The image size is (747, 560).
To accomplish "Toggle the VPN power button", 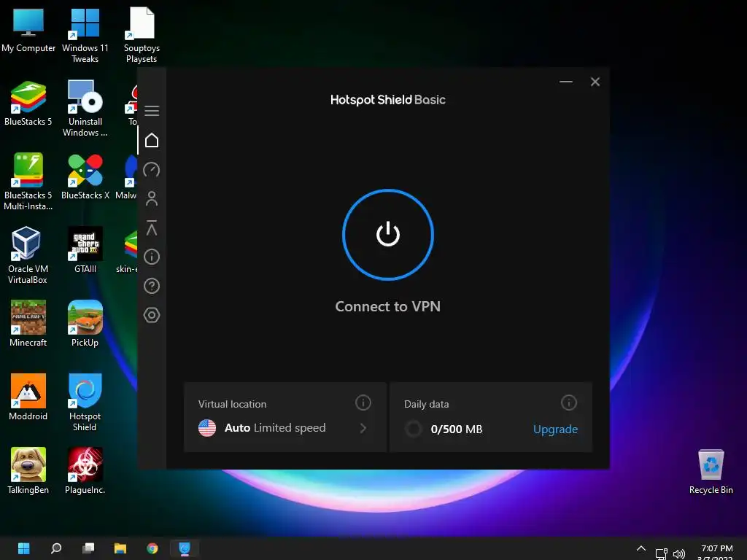I will [x=388, y=234].
